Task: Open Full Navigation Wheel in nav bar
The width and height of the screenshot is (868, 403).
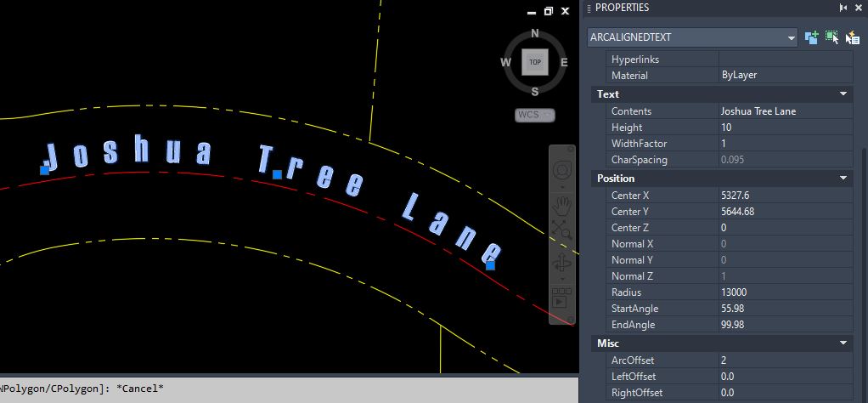Action: pyautogui.click(x=562, y=168)
